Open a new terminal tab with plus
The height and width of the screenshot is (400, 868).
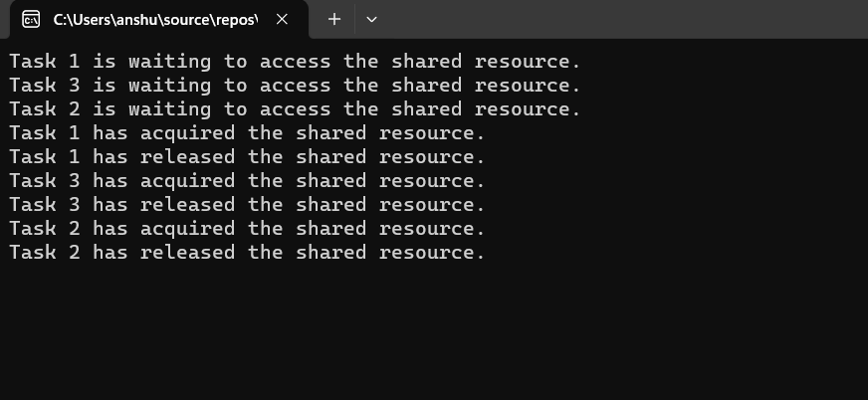point(334,19)
